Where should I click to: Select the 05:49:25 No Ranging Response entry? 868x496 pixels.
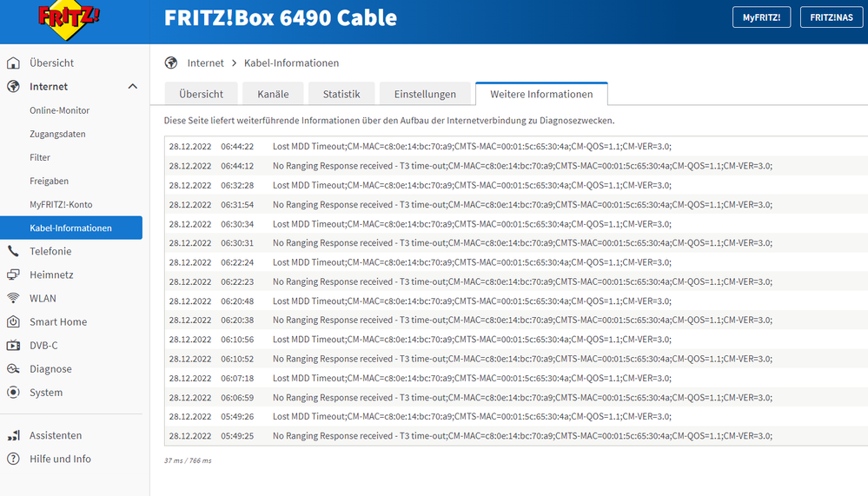point(516,436)
